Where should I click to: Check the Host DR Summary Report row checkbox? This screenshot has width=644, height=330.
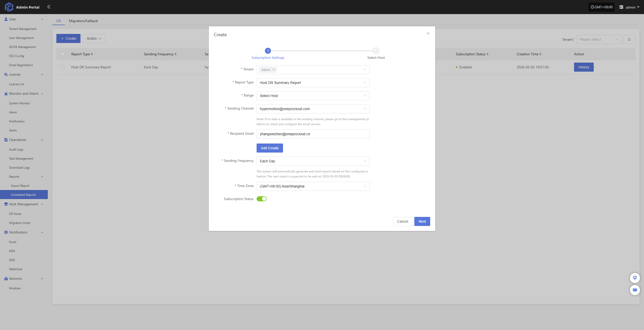point(62,67)
